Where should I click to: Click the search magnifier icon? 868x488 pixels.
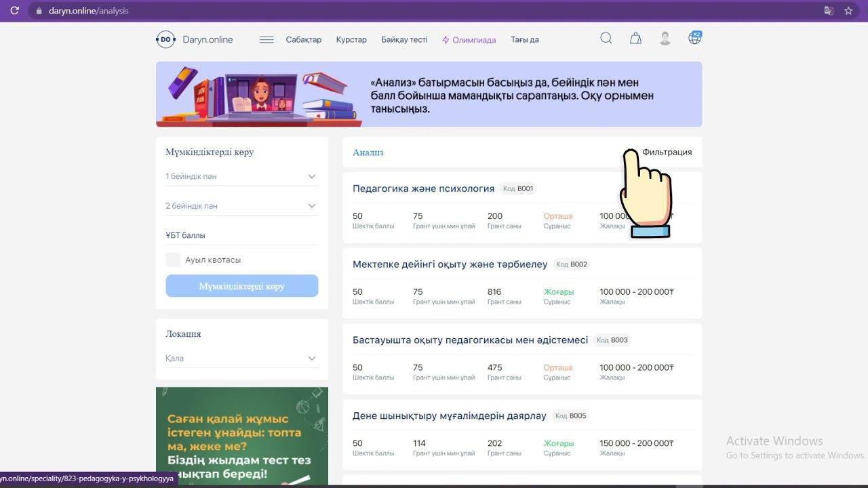[x=606, y=39]
